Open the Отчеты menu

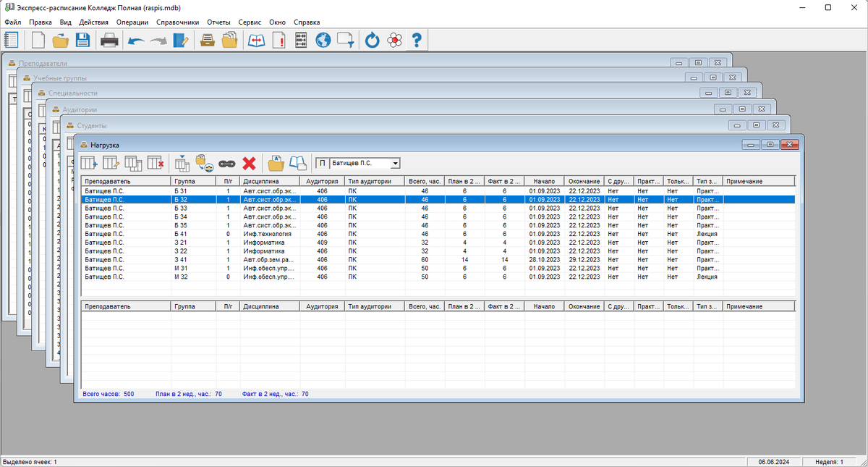(218, 22)
